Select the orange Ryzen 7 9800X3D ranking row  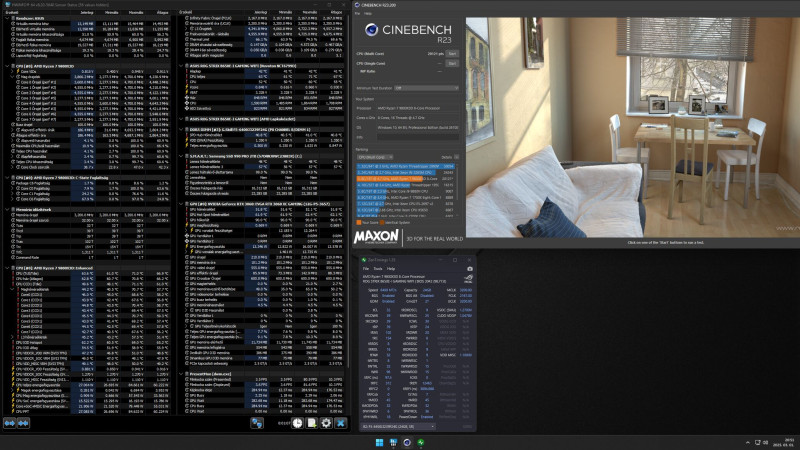pos(406,179)
